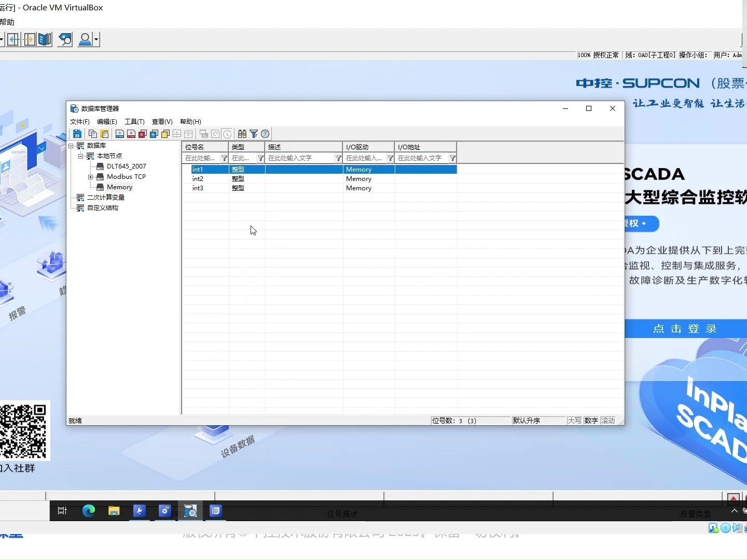The width and height of the screenshot is (747, 560).
Task: Click the clock history toolbar icon
Action: tap(227, 134)
